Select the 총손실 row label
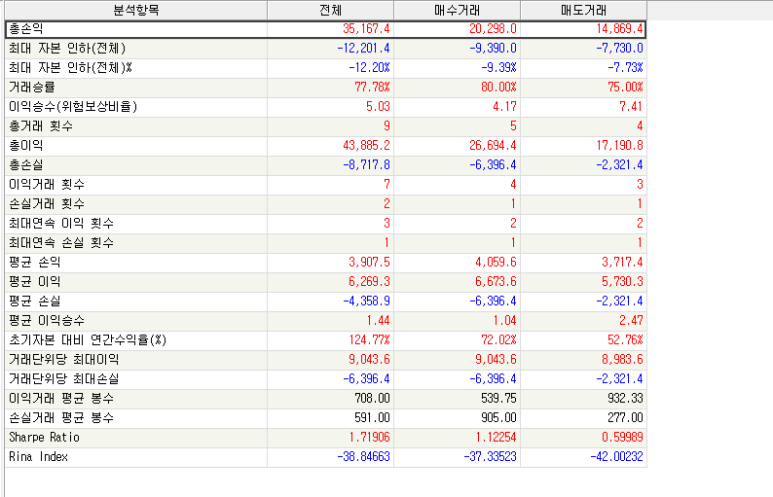 point(26,165)
